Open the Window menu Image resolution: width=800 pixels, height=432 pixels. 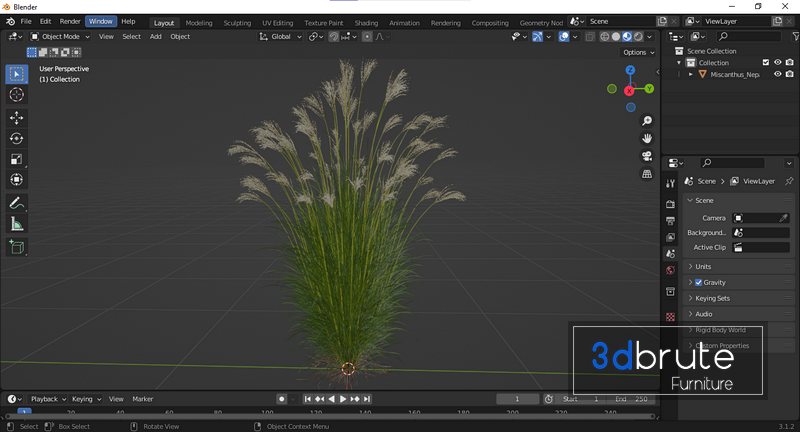[x=101, y=21]
